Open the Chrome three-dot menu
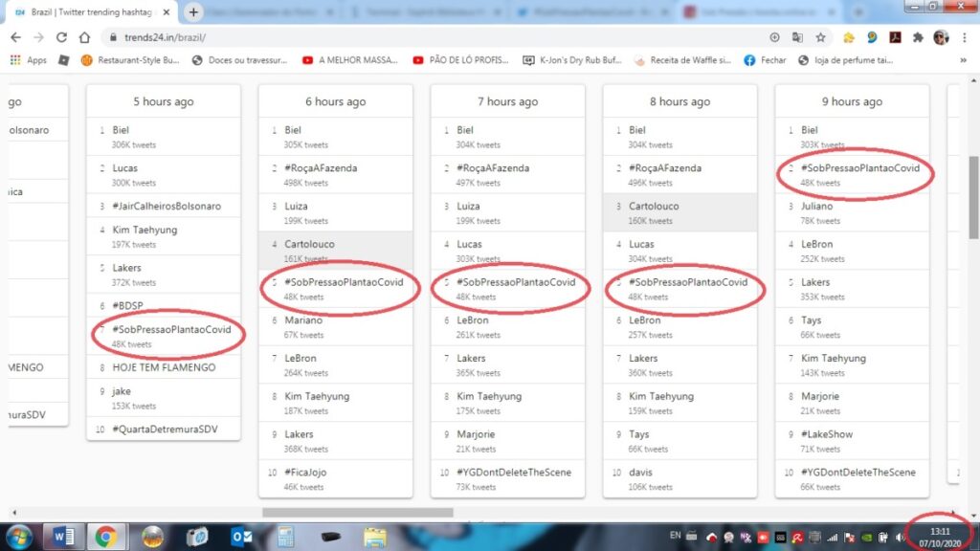 [964, 37]
